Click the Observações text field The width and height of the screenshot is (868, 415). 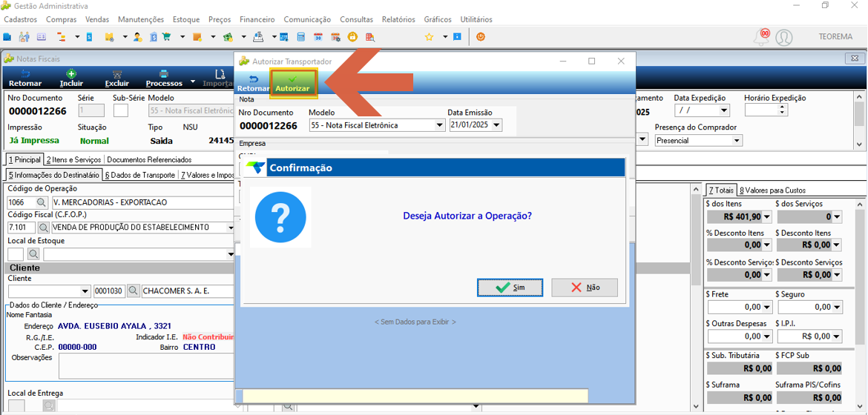tap(147, 365)
